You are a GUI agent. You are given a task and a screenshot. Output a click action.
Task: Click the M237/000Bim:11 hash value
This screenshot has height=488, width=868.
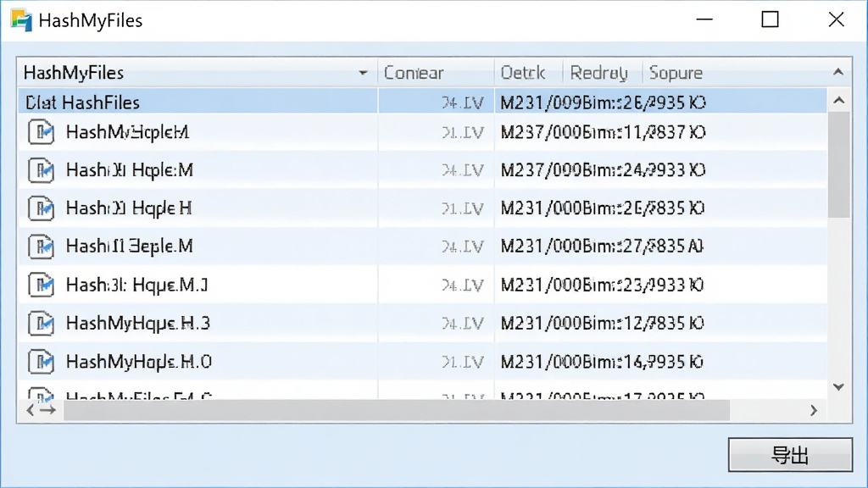click(x=603, y=132)
